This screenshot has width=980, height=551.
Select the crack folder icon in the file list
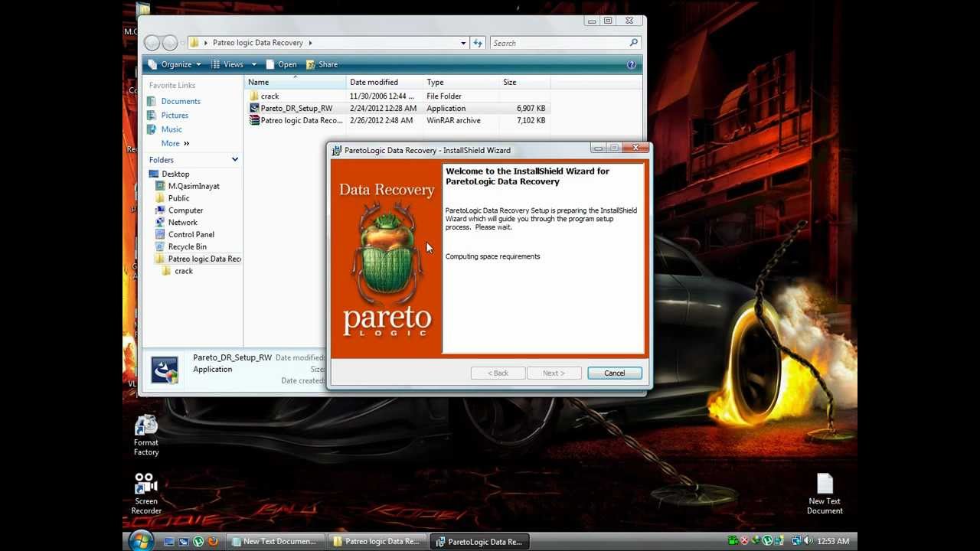pos(254,96)
